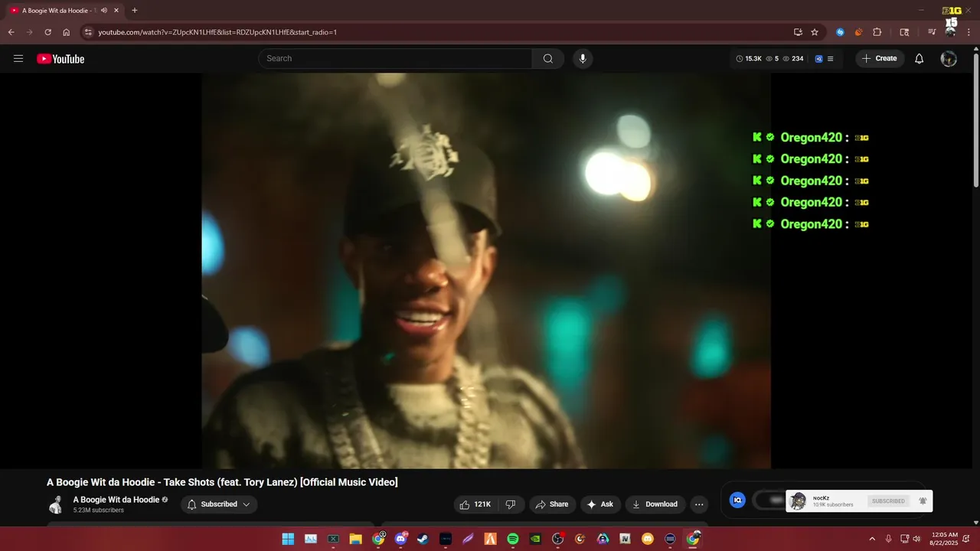Open the YouTube guide hamburger menu
This screenshot has width=980, height=551.
tap(18, 59)
